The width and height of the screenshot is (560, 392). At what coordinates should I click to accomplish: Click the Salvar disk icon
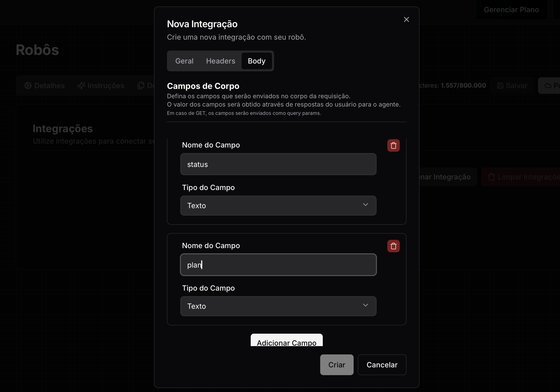coord(500,86)
